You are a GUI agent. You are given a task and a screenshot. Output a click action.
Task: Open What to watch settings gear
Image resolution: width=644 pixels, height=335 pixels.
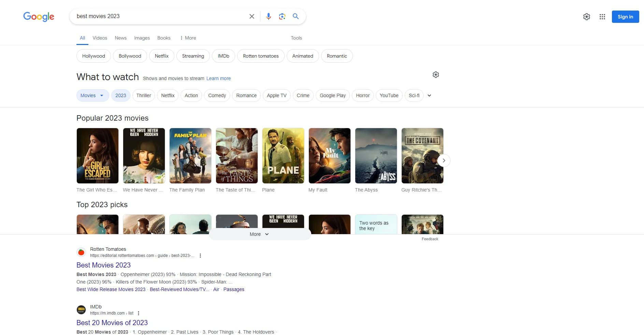point(436,75)
